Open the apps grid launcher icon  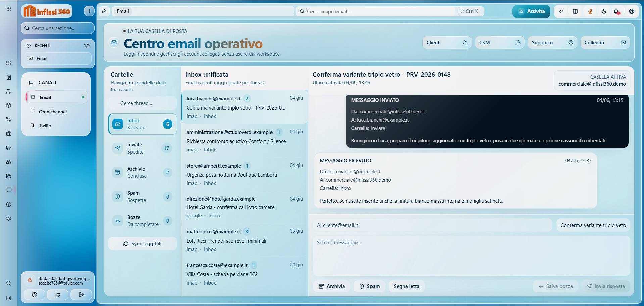[9, 9]
